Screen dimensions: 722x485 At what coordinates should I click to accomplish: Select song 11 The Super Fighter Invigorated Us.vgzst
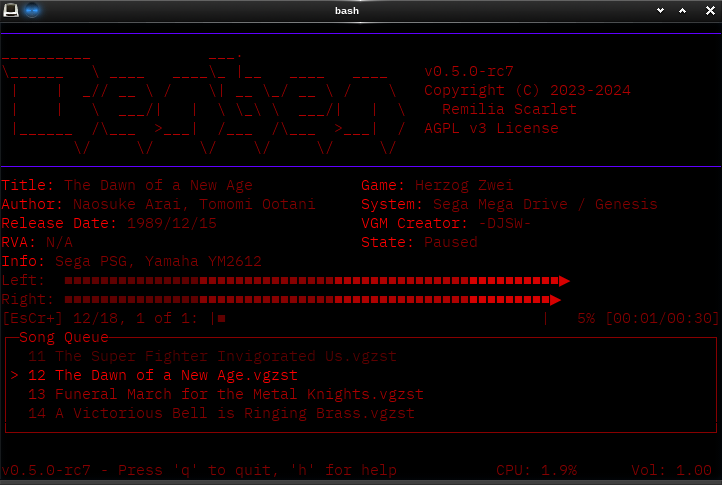212,356
